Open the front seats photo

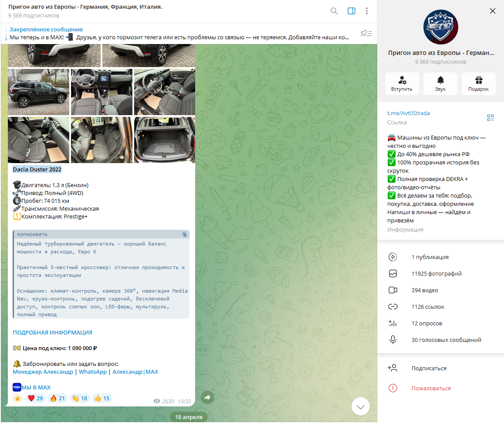click(39, 140)
